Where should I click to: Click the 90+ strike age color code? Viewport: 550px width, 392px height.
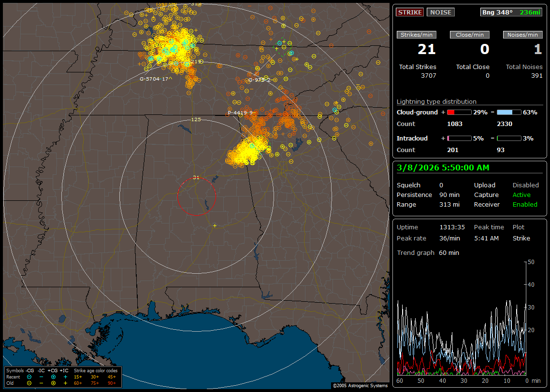coord(112,383)
